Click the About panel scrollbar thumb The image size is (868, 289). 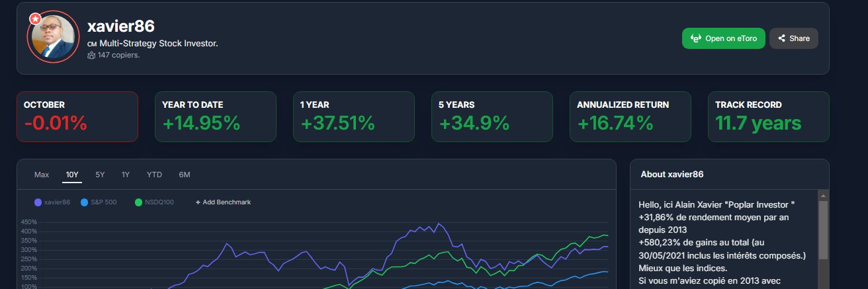coord(823,230)
